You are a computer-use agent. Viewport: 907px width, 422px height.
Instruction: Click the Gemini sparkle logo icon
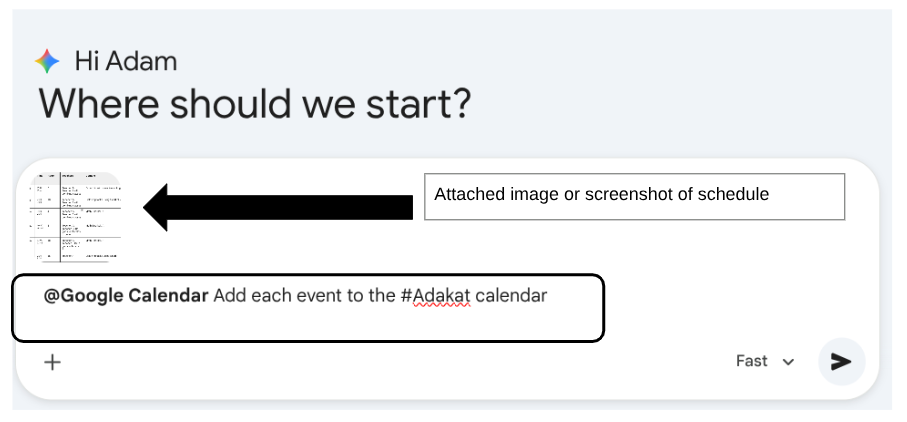pos(47,61)
